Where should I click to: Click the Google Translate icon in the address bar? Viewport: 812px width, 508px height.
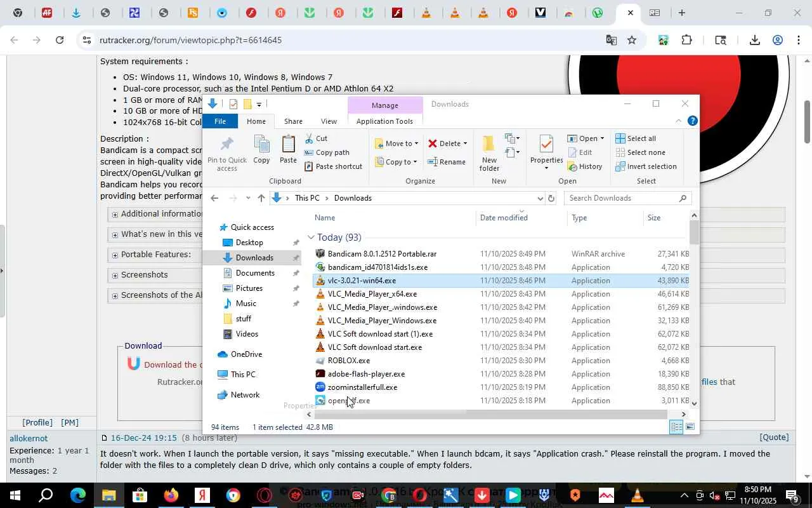[x=612, y=40]
